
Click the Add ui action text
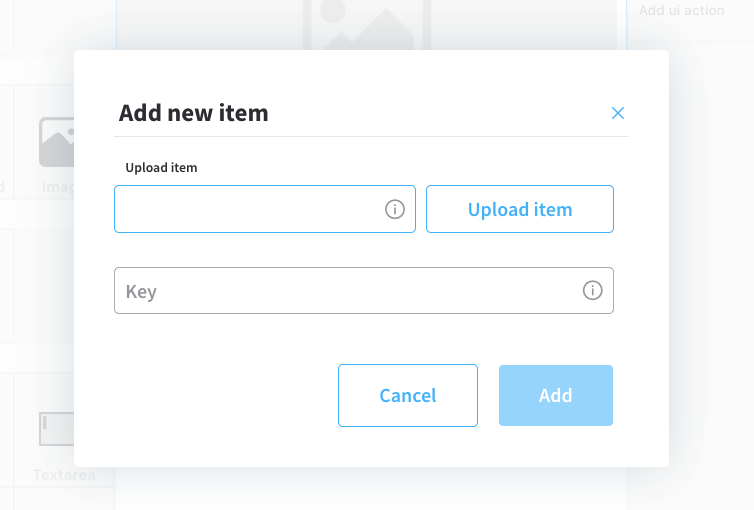coord(681,10)
